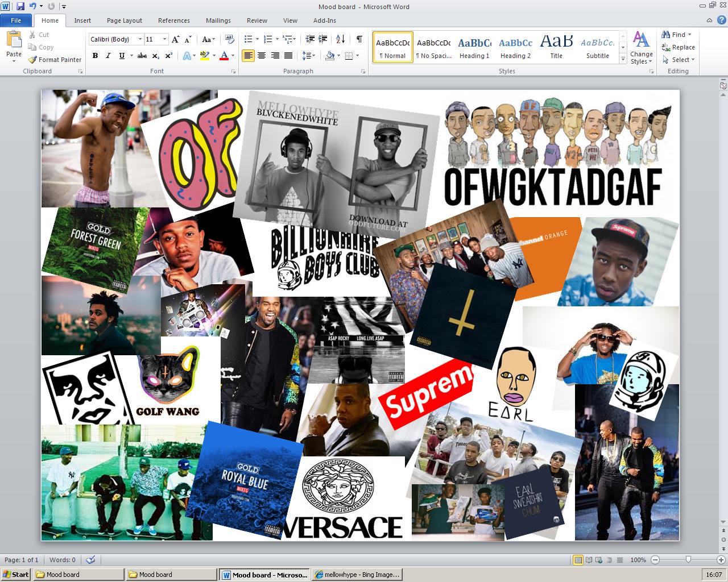Click the Clear Formatting icon
This screenshot has width=728, height=582.
tap(230, 39)
